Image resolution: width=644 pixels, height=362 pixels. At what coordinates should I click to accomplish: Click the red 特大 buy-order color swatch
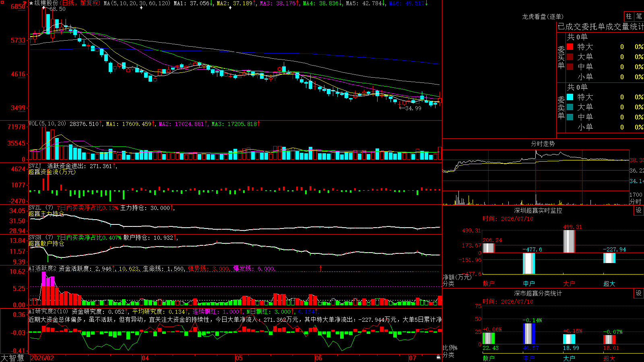pyautogui.click(x=570, y=47)
